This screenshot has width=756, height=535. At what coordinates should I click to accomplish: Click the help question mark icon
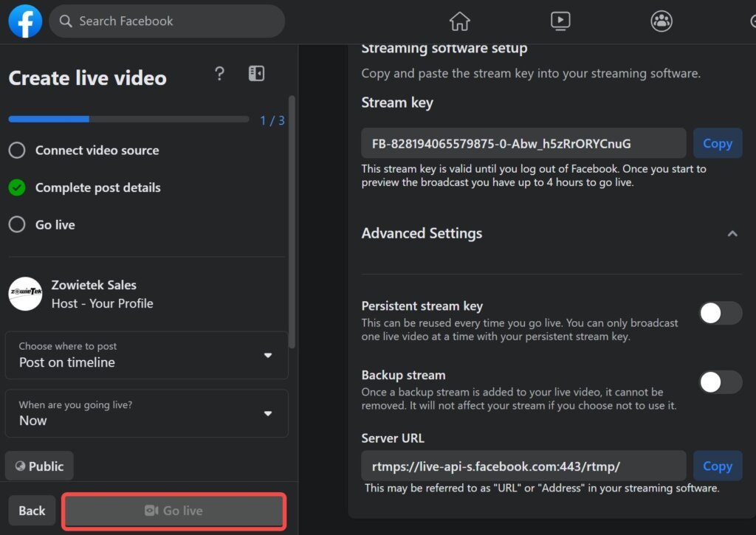(x=219, y=74)
